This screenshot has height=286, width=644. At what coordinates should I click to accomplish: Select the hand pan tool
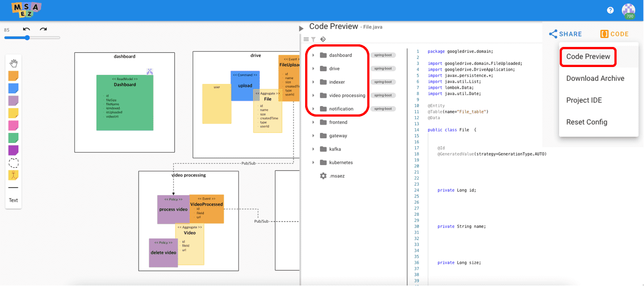click(x=13, y=63)
